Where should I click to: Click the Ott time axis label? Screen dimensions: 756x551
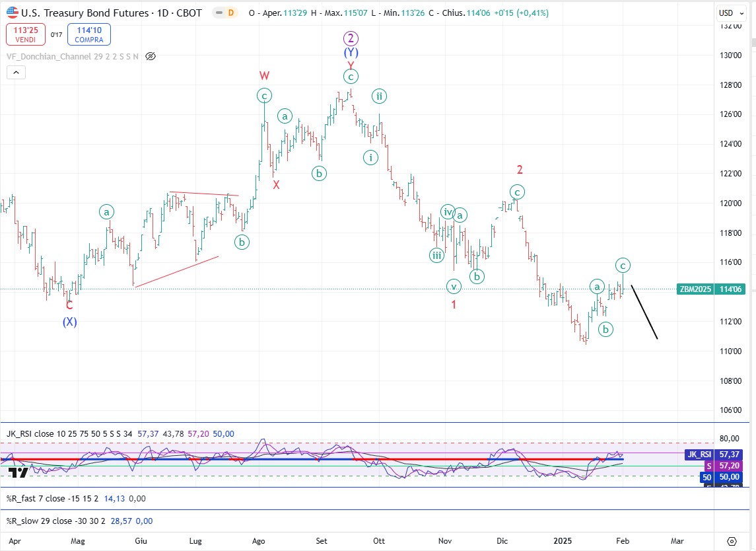379,541
